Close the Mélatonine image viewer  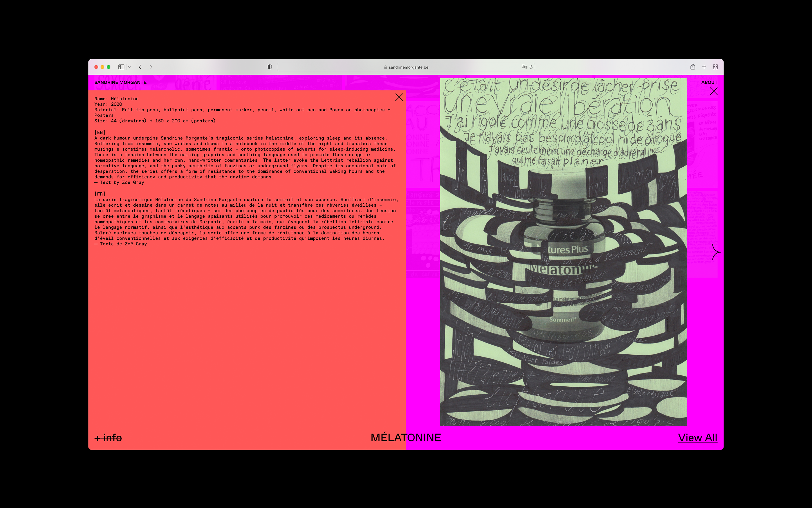(714, 91)
